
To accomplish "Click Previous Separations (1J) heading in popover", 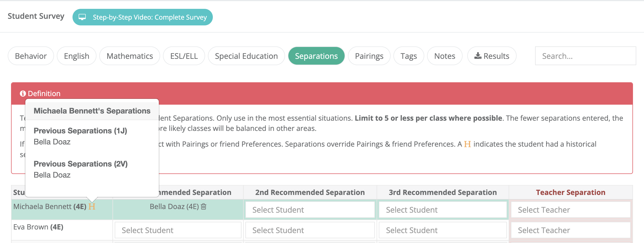I will point(80,131).
